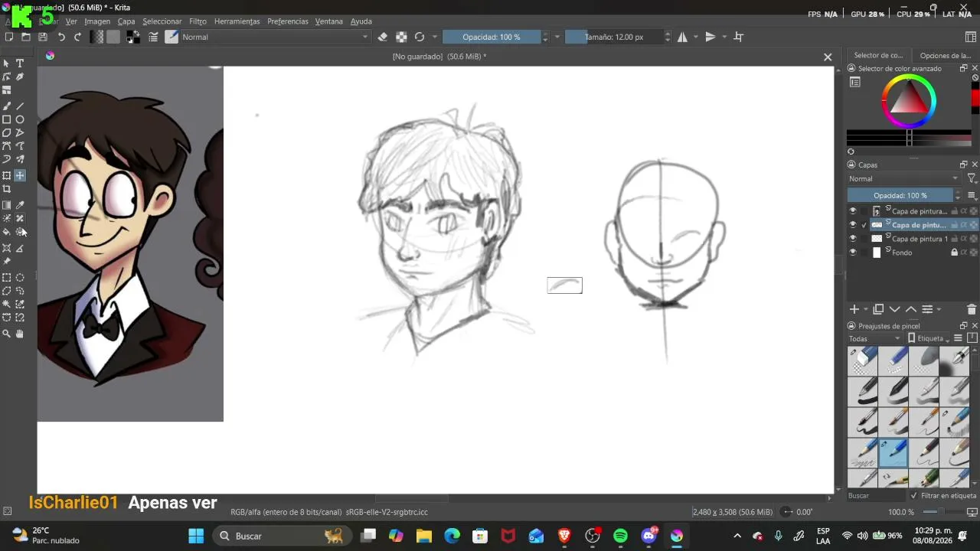Add a new paint layer
The height and width of the screenshot is (551, 980).
(x=854, y=309)
